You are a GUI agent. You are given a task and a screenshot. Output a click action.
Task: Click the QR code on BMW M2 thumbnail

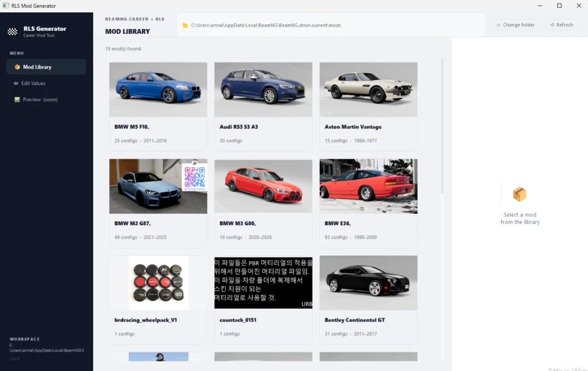(195, 177)
